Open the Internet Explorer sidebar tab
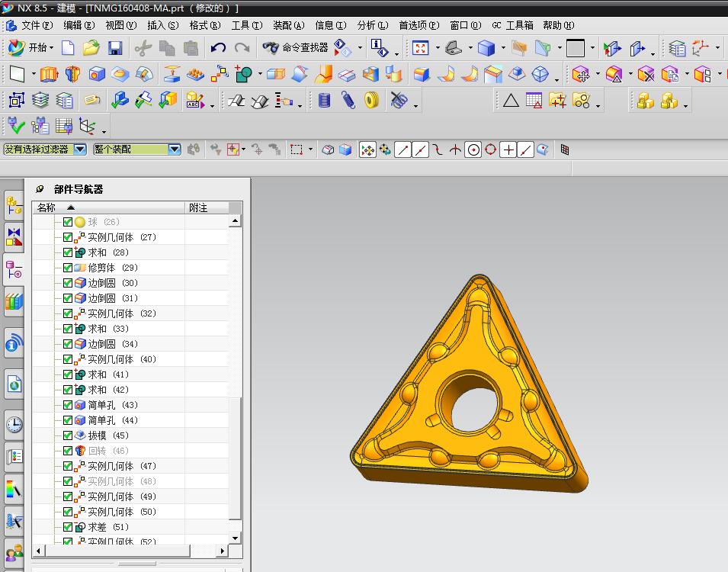728x572 pixels. coord(14,384)
